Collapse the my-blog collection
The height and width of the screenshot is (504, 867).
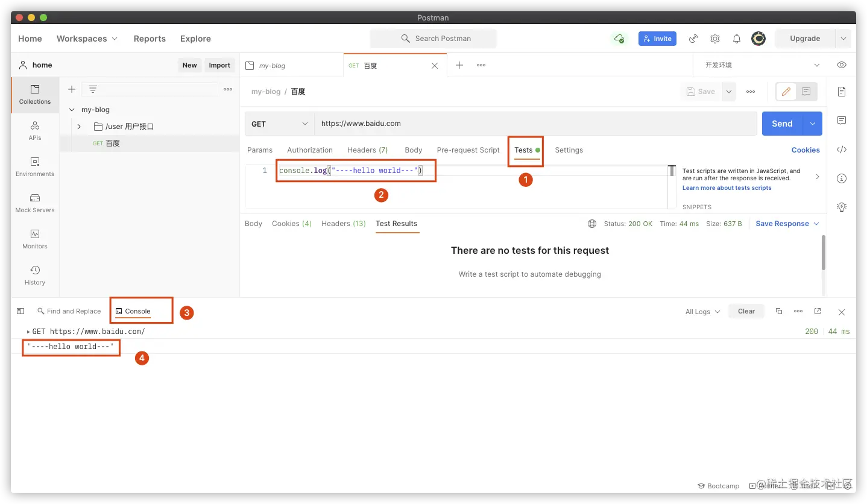[72, 110]
